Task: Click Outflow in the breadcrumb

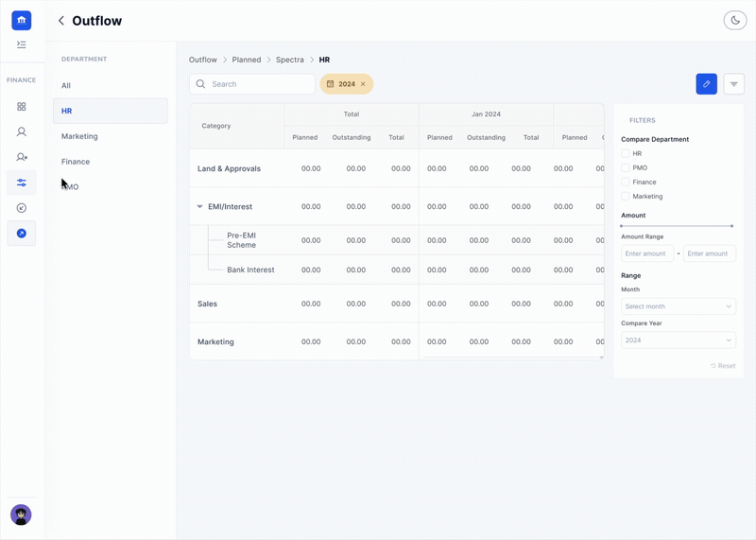Action: [x=203, y=60]
